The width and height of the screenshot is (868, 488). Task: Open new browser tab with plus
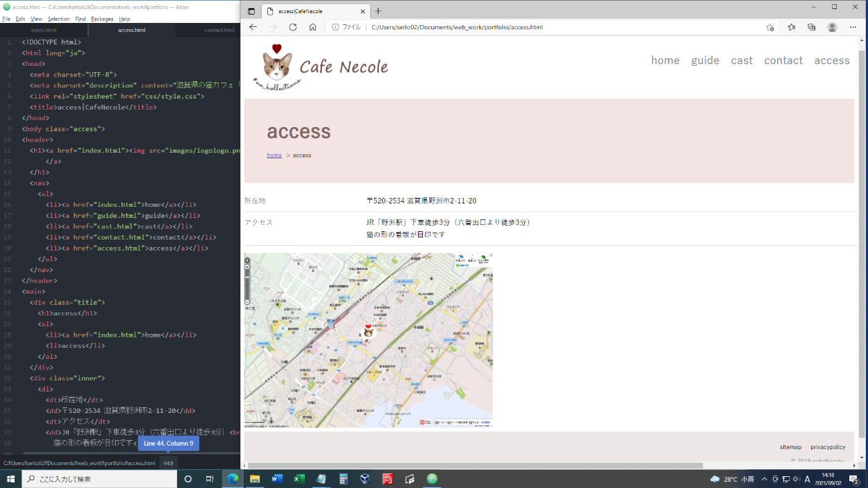(378, 11)
